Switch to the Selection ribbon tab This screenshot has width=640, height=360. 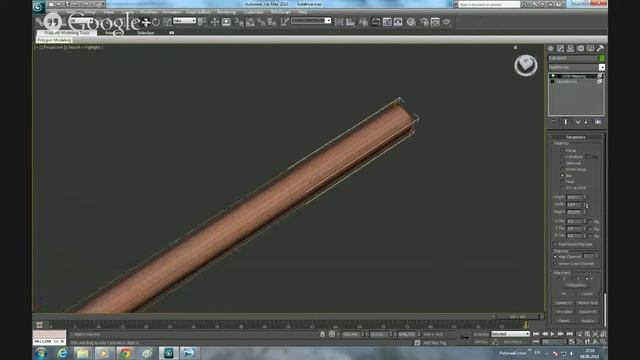pyautogui.click(x=146, y=33)
